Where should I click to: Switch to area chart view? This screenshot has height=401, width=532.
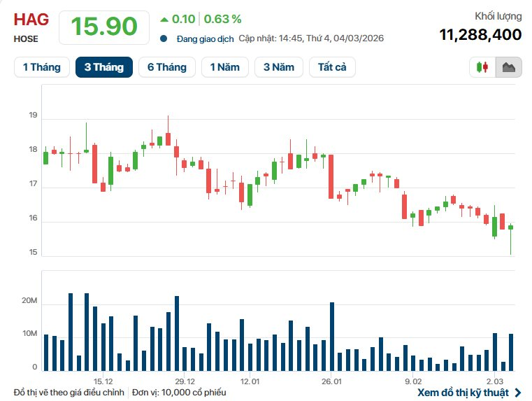click(508, 67)
